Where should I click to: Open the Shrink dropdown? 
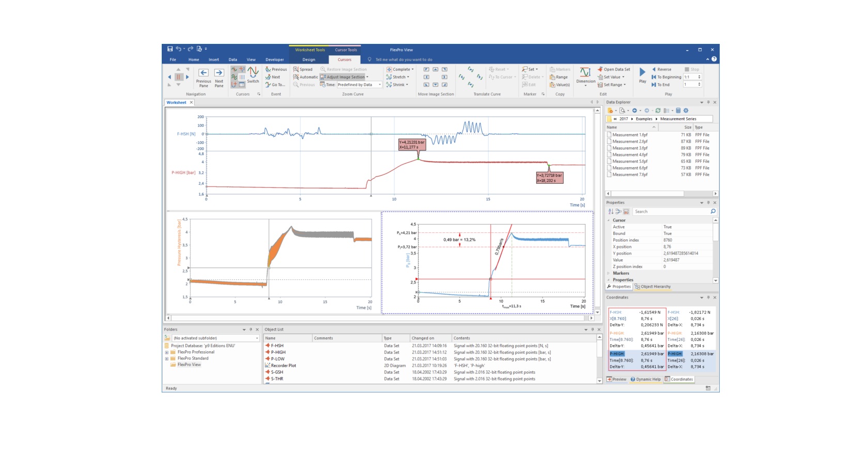point(397,85)
